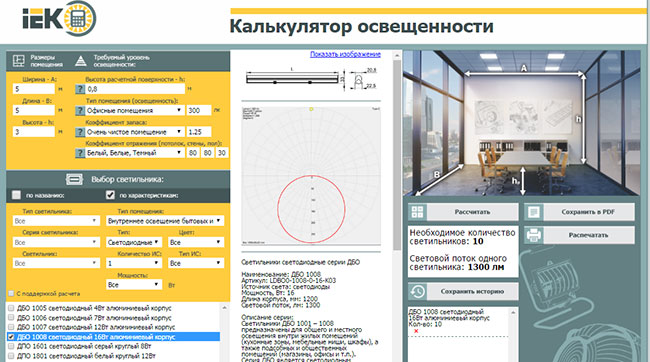
Task: Click the printer icon
Action: (x=534, y=235)
